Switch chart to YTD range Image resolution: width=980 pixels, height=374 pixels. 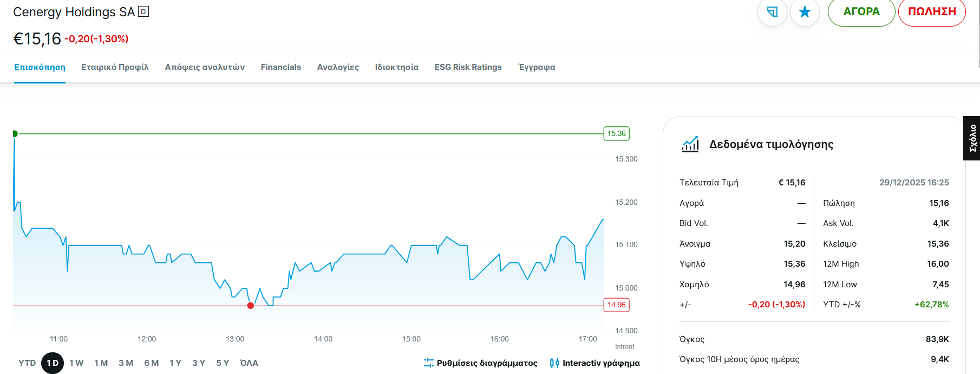click(x=27, y=363)
